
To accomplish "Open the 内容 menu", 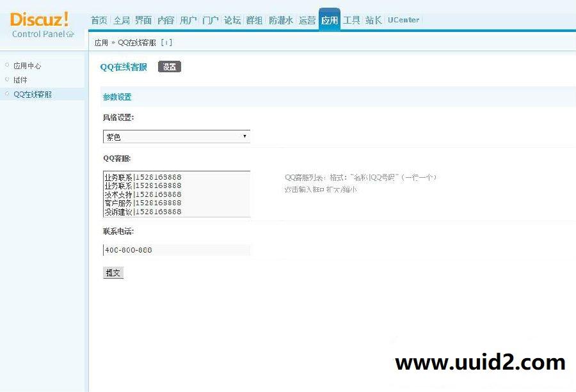I will [165, 20].
